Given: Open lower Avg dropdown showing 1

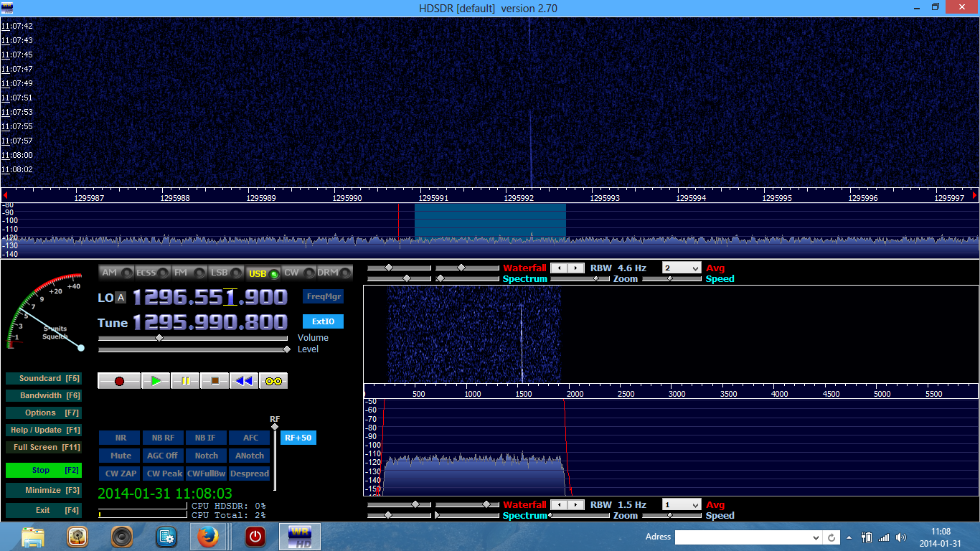Looking at the screenshot, I should tap(682, 504).
